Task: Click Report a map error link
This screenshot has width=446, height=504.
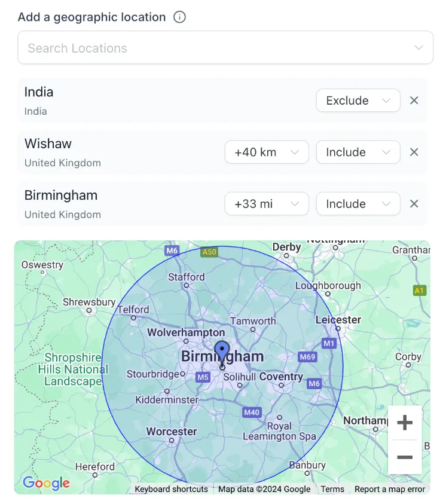Action: pos(389,489)
